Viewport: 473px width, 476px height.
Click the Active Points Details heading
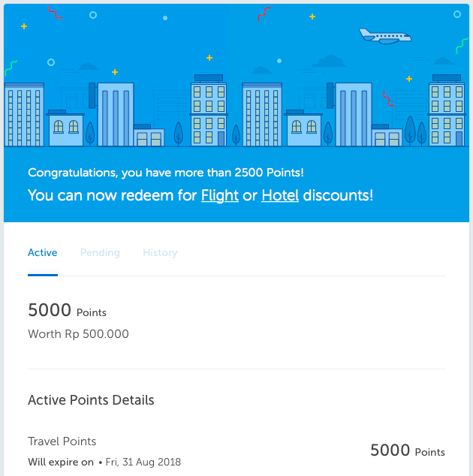click(x=91, y=400)
